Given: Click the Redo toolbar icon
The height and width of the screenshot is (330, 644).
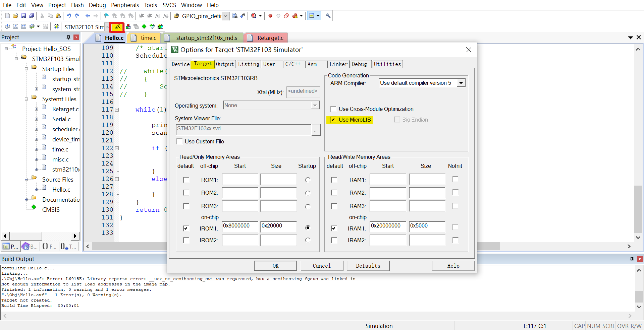Looking at the screenshot, I should 77,16.
